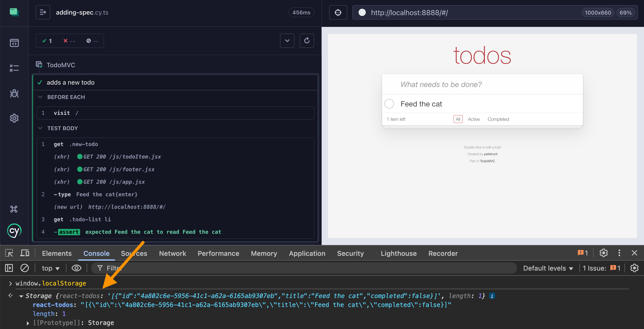
Task: Open the 69% scale dropdown
Action: coord(626,13)
